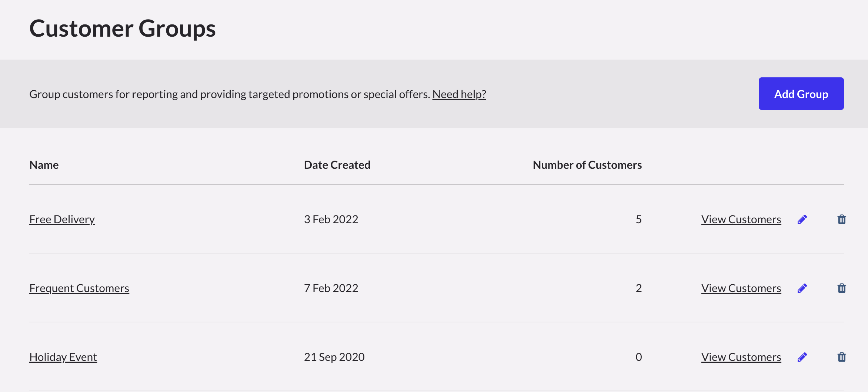View Customers for Holiday Event
Image resolution: width=868 pixels, height=392 pixels.
point(741,357)
